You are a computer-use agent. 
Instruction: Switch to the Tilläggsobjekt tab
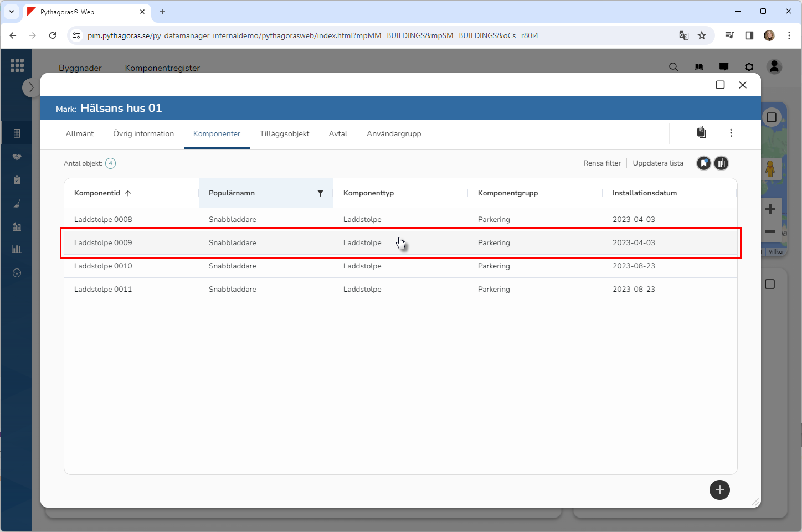tap(284, 134)
